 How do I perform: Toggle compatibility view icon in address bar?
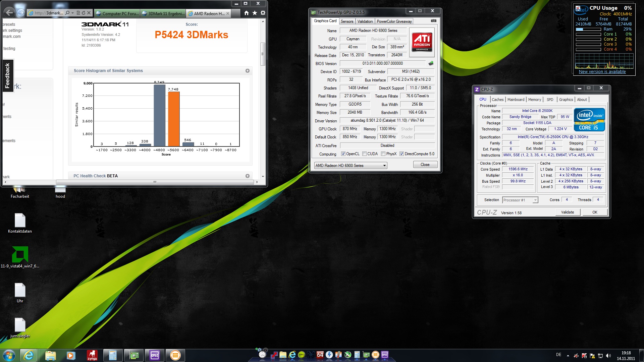click(78, 13)
